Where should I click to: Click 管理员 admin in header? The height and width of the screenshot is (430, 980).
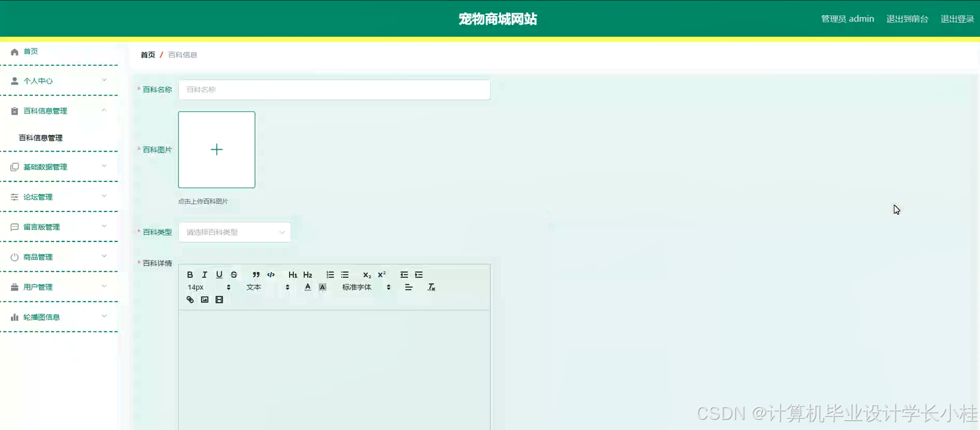[x=848, y=19]
